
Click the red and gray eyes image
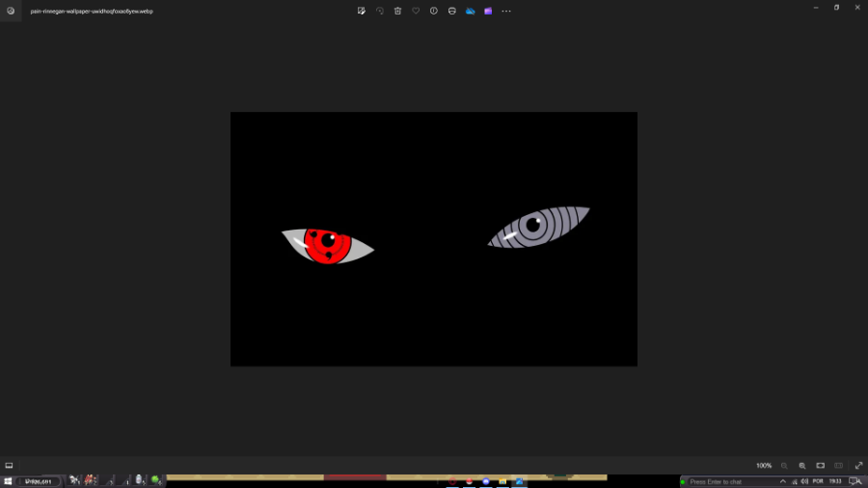pos(433,238)
